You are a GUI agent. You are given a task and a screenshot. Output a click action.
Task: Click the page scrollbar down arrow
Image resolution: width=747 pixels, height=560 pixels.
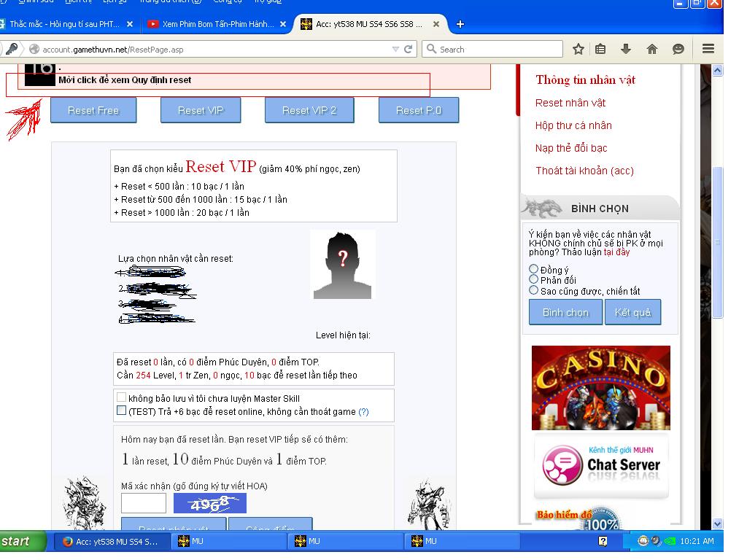[x=718, y=524]
